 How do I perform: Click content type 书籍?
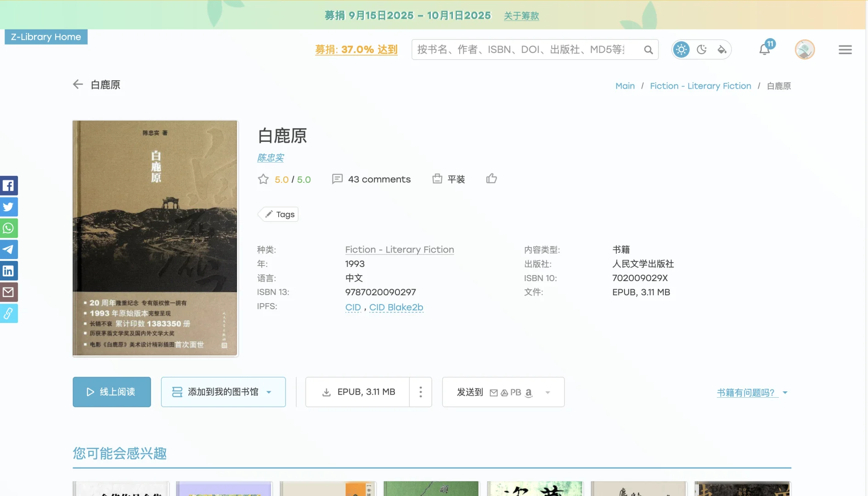[x=621, y=249]
